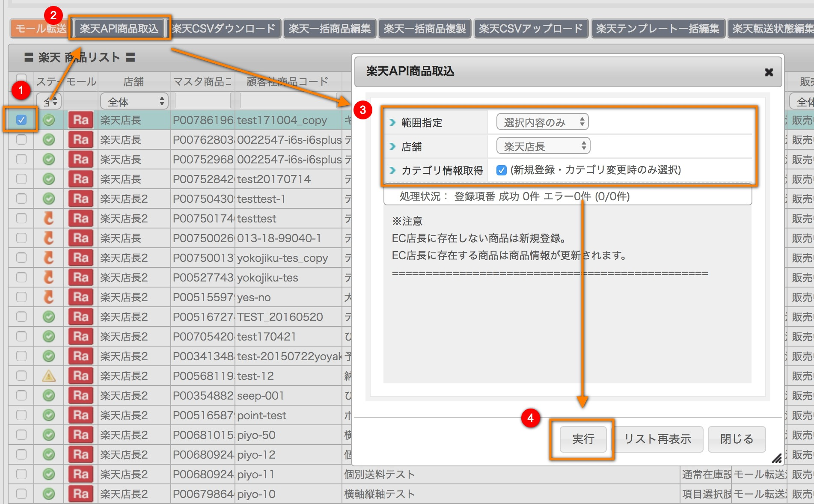The image size is (814, 504).
Task: Click the Ra mall icon for P00762803
Action: (80, 140)
